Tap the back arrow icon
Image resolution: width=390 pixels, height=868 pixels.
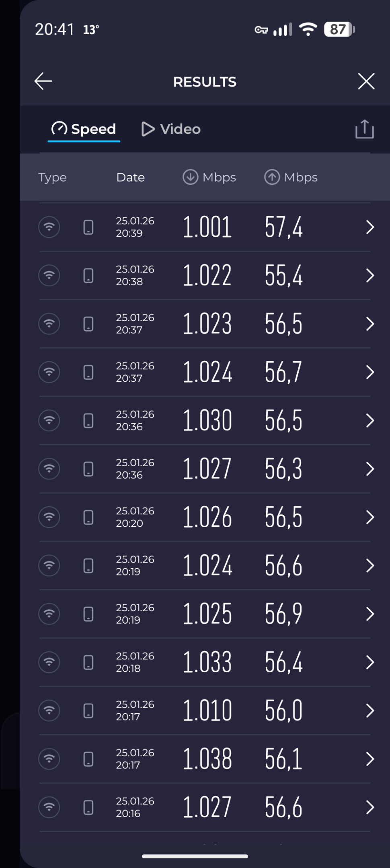43,82
